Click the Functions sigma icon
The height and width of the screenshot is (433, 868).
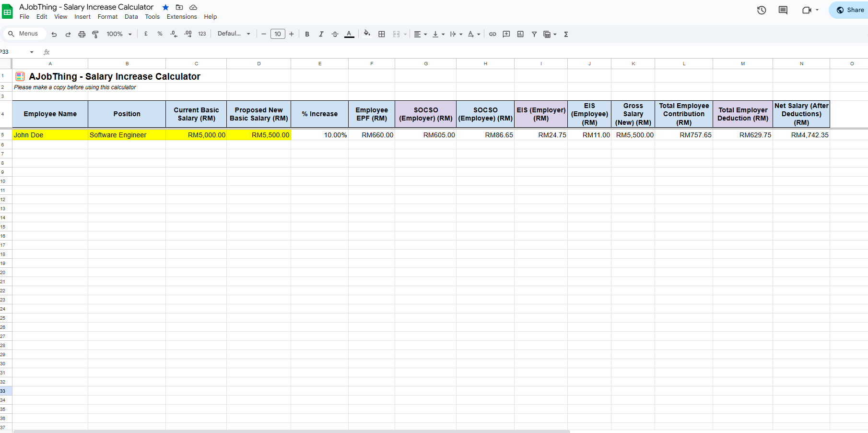[566, 34]
